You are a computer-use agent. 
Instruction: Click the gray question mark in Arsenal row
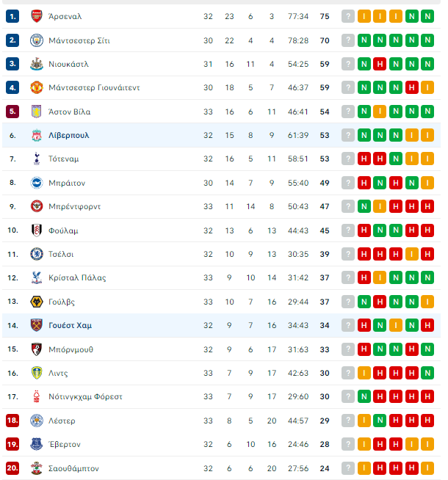click(348, 16)
